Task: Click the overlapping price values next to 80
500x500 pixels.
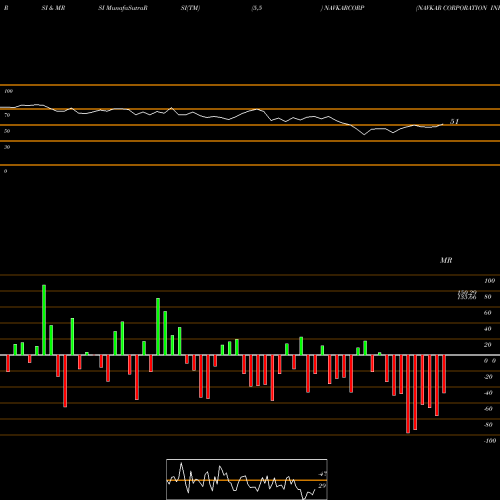Action: [467, 295]
